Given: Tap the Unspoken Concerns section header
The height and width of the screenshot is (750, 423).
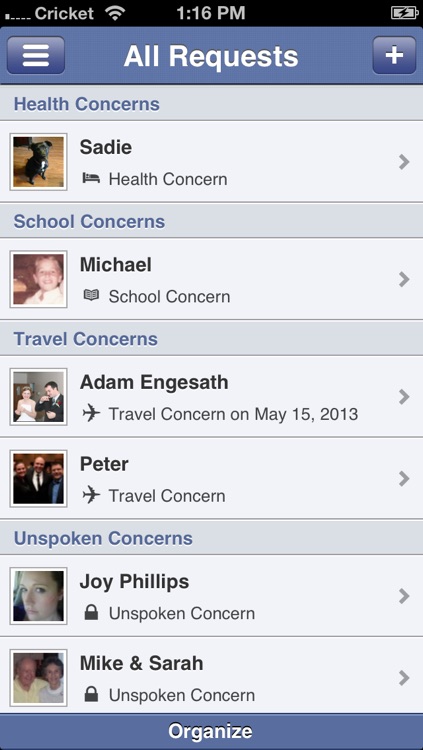Looking at the screenshot, I should pyautogui.click(x=212, y=538).
